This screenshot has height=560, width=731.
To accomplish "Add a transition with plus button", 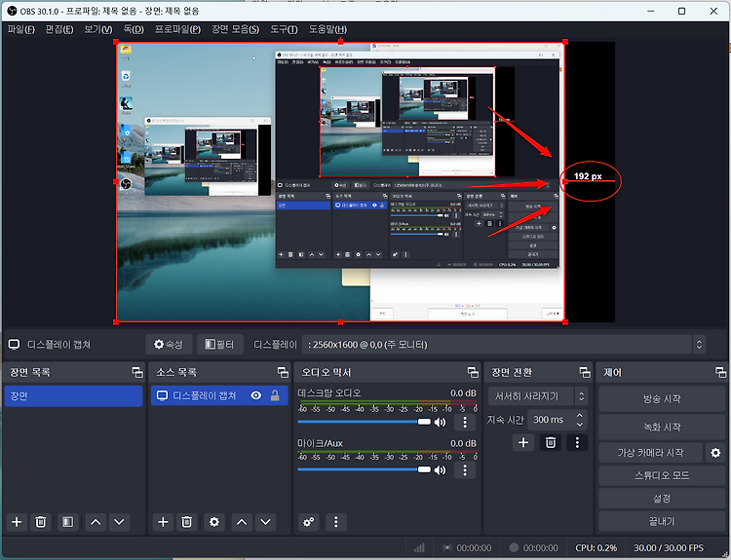I will [x=523, y=442].
